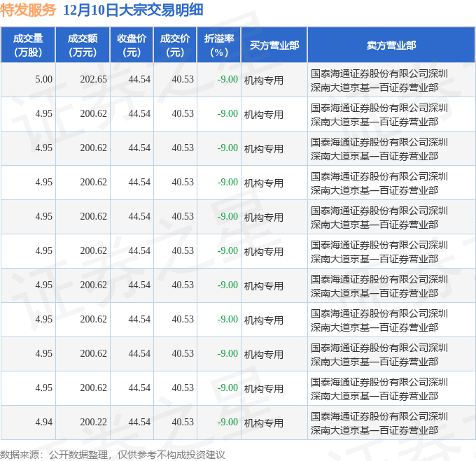Image resolution: width=476 pixels, height=461 pixels.
Task: Click the 特发服务 stock name title
Action: pyautogui.click(x=28, y=10)
